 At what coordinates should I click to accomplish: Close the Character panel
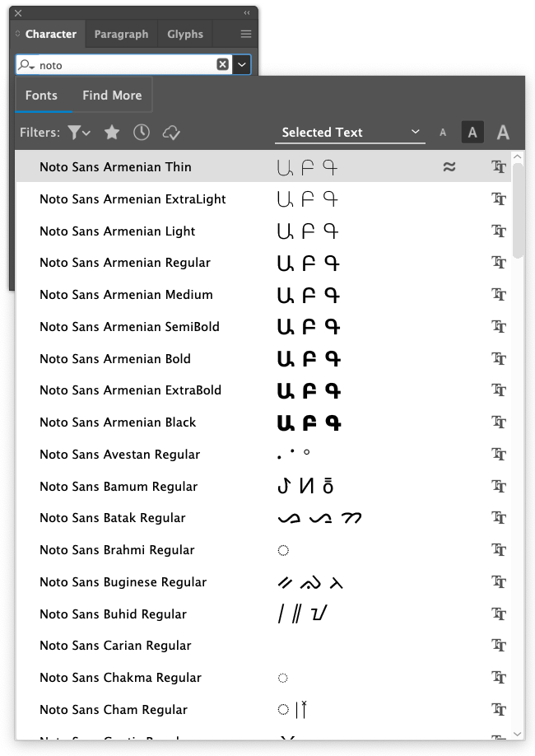(18, 13)
